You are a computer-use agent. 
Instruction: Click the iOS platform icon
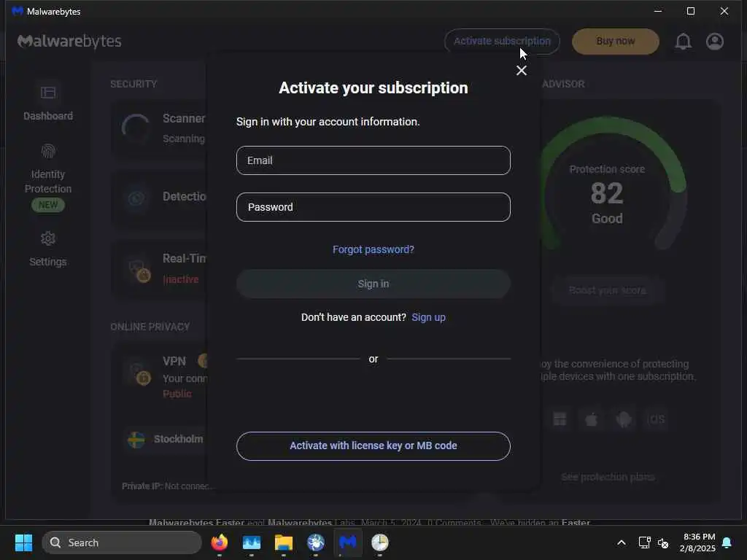[656, 419]
